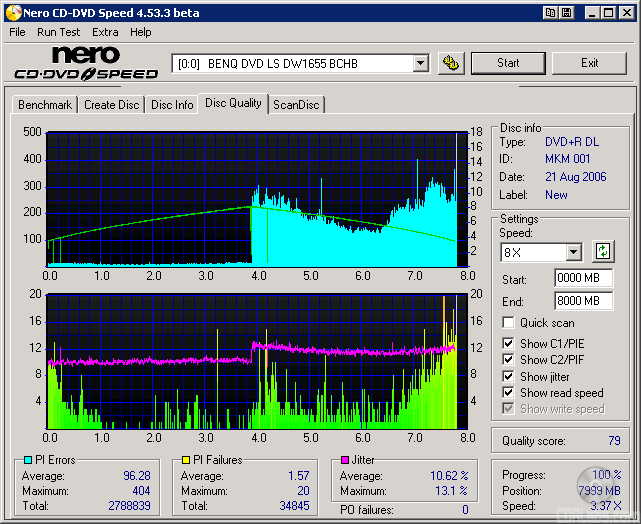This screenshot has height=524, width=641.
Task: Click the copy-to-clipboard icon in title bar
Action: click(551, 12)
